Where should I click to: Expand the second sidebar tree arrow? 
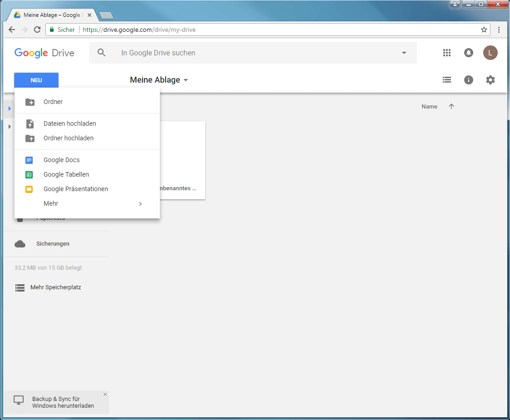click(10, 127)
